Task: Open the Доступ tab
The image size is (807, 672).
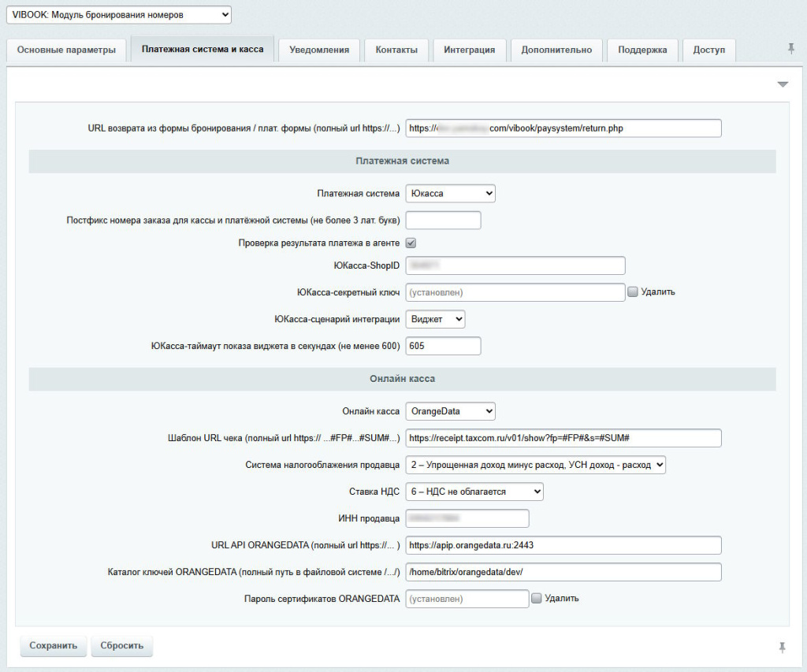Action: [x=708, y=50]
